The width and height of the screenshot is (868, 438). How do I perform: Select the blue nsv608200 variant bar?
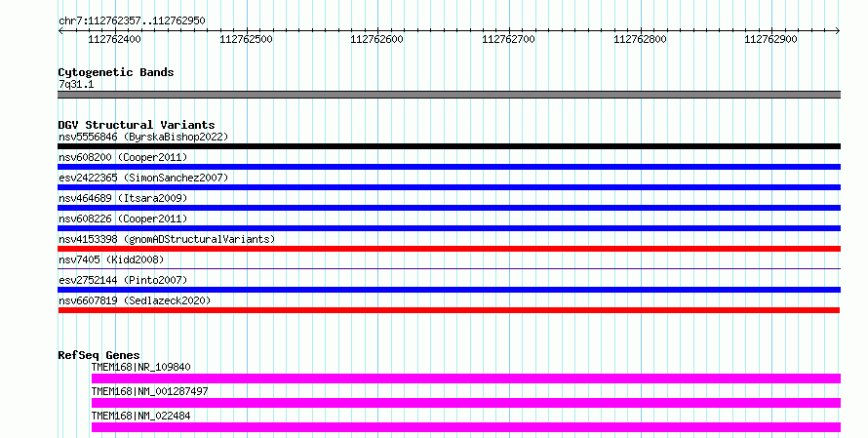(449, 167)
